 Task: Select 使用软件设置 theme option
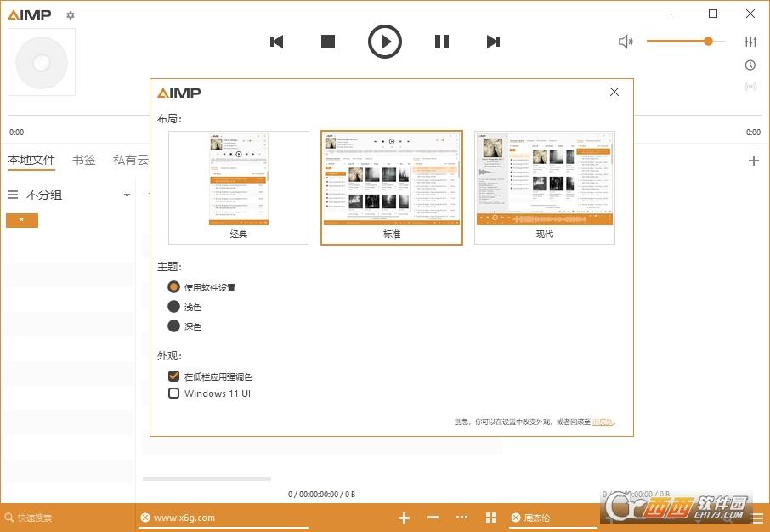click(201, 287)
